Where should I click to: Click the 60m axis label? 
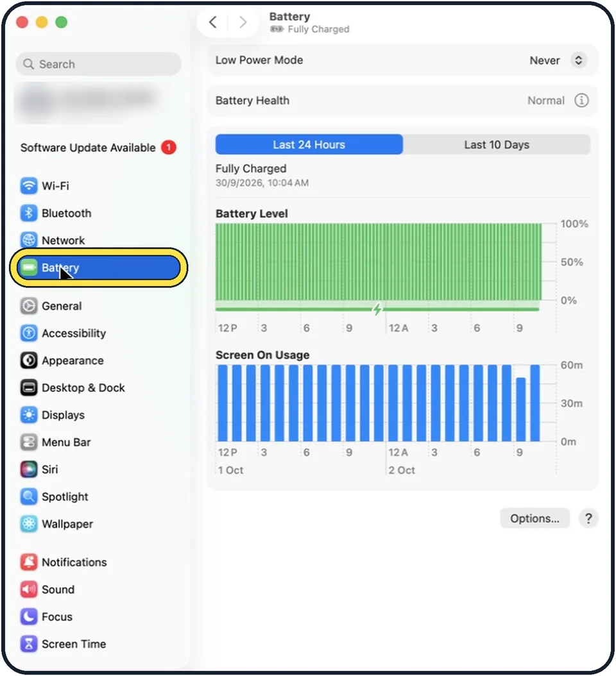(x=572, y=365)
